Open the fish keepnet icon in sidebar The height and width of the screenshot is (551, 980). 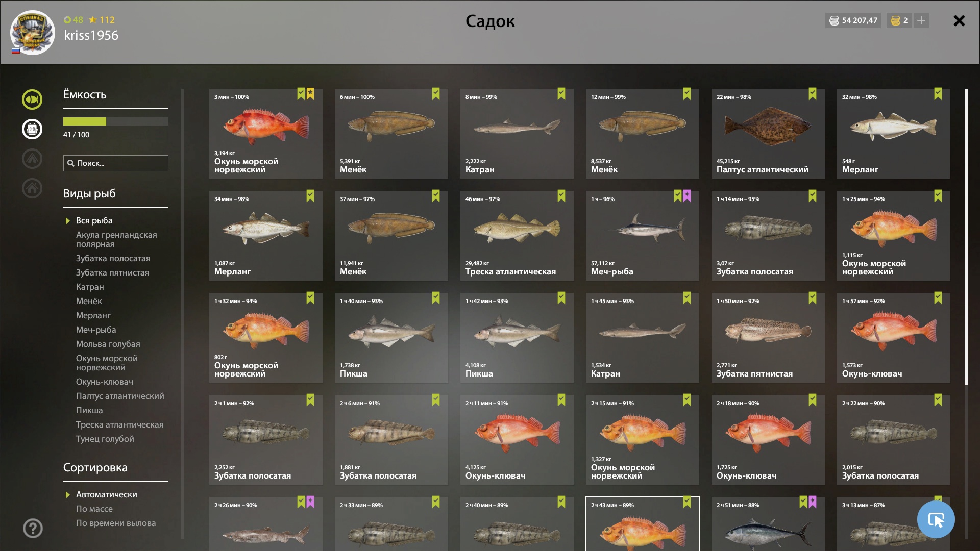(32, 99)
